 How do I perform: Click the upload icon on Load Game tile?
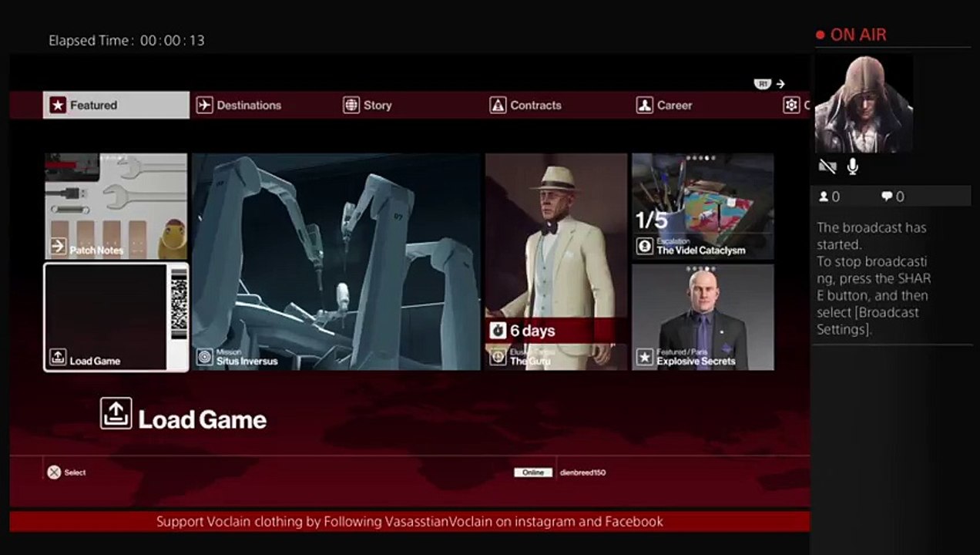pyautogui.click(x=58, y=357)
